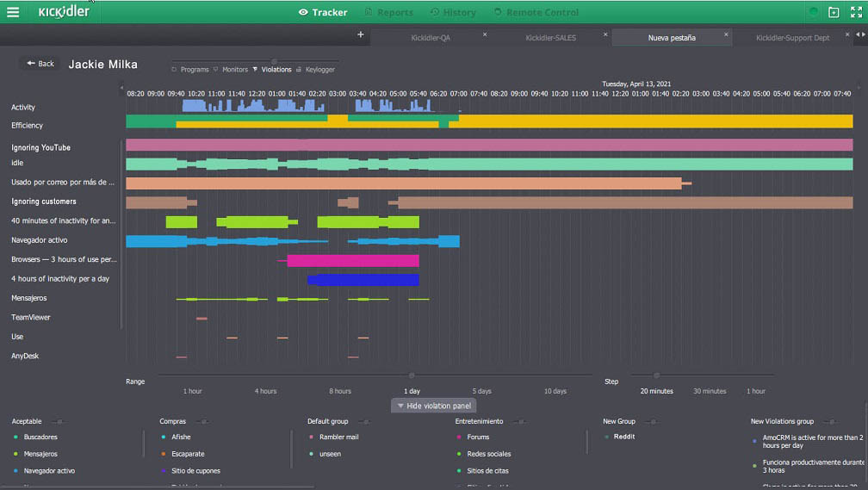Toggle the Compras group switch
The image size is (868, 490).
pyautogui.click(x=202, y=422)
